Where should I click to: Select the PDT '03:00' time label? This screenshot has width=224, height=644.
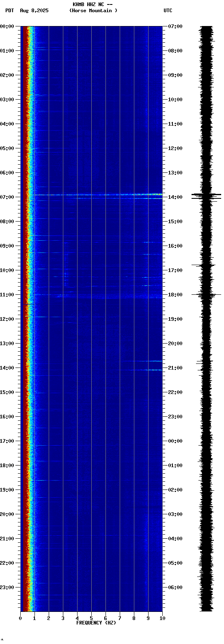pos(7,100)
